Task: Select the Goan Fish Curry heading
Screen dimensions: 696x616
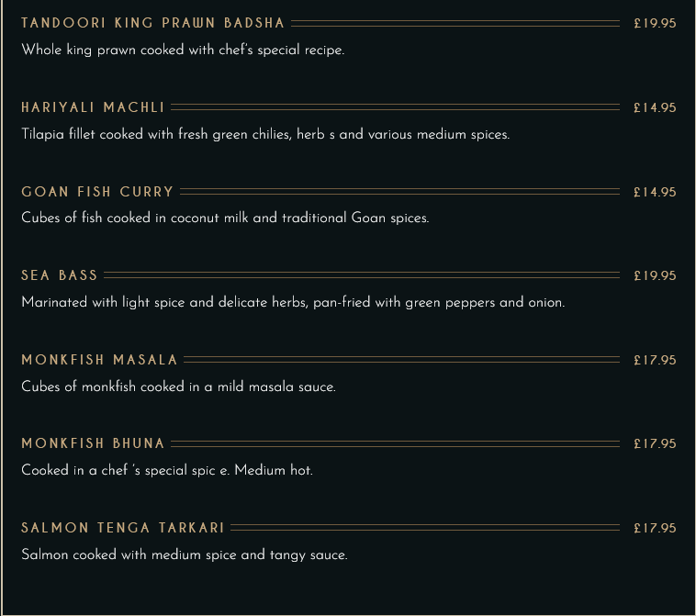Action: pos(97,192)
